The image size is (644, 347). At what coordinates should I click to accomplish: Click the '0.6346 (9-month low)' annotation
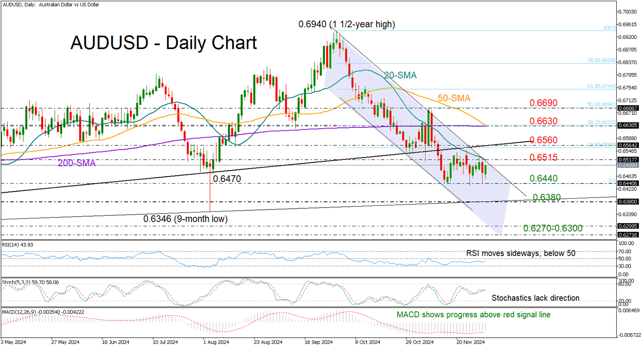(x=185, y=219)
